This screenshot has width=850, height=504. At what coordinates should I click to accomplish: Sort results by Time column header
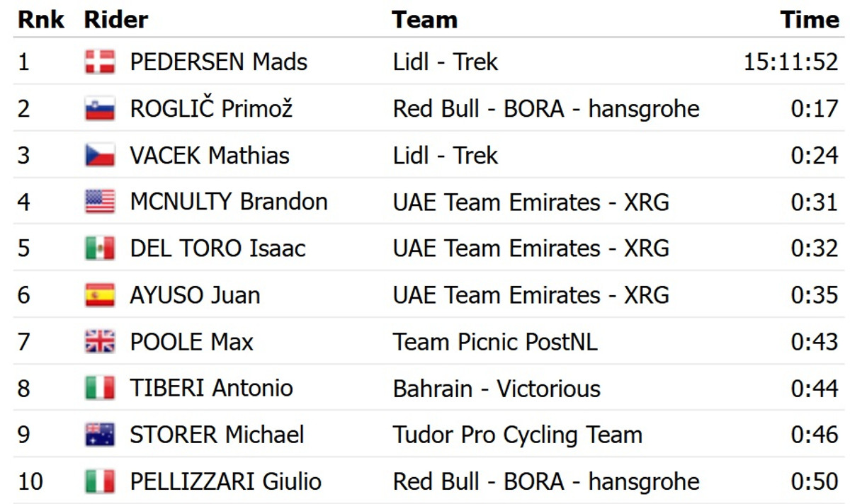point(809,20)
